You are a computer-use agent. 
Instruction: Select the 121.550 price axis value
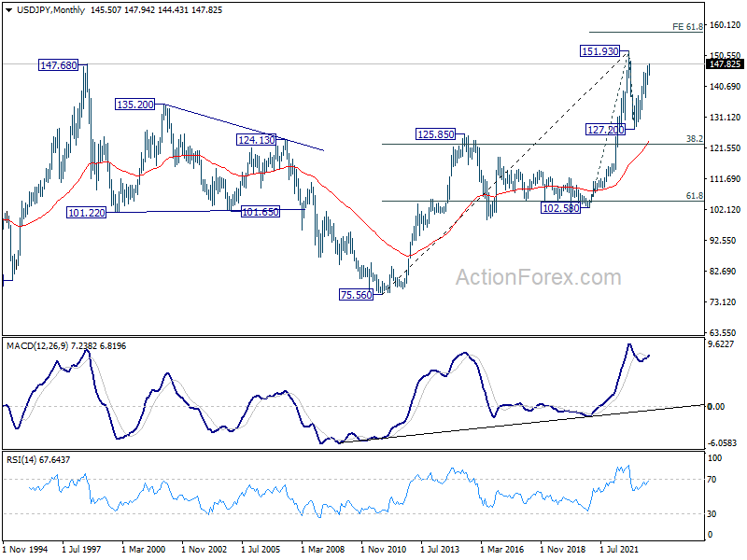click(x=726, y=148)
